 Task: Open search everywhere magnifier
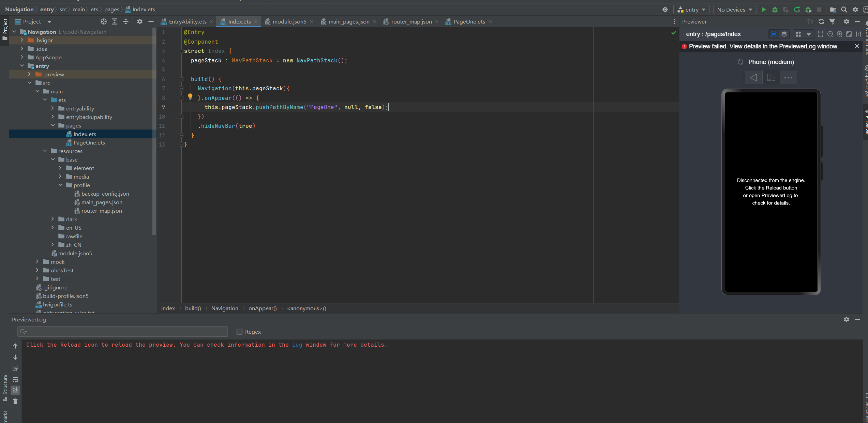pos(844,10)
